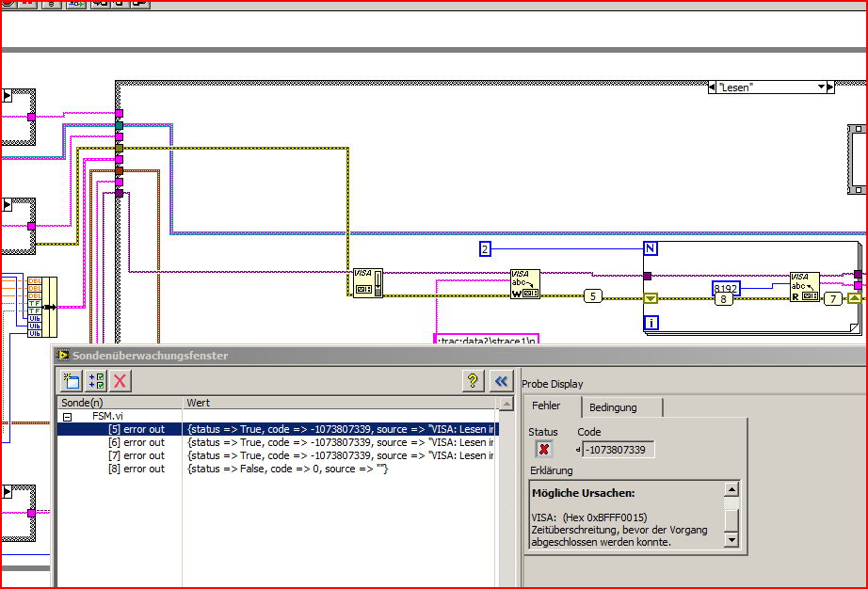The width and height of the screenshot is (868, 589).
Task: Click the select-all probes checklist icon
Action: [96, 381]
